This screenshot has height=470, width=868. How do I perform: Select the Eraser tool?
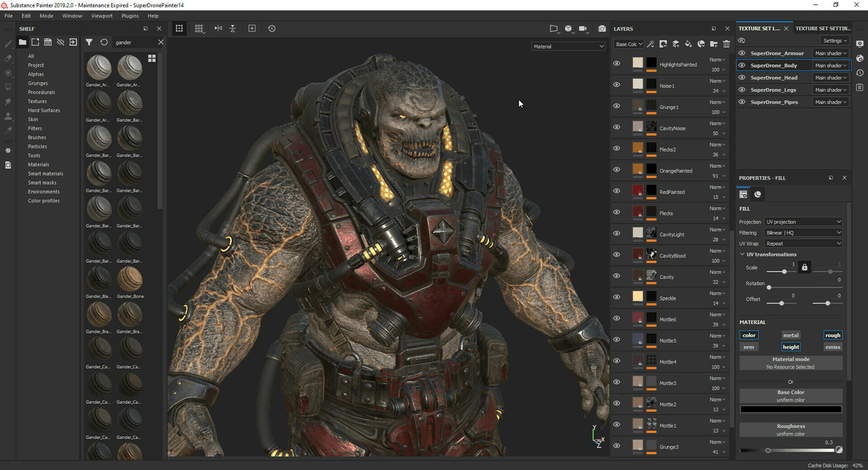(8, 58)
